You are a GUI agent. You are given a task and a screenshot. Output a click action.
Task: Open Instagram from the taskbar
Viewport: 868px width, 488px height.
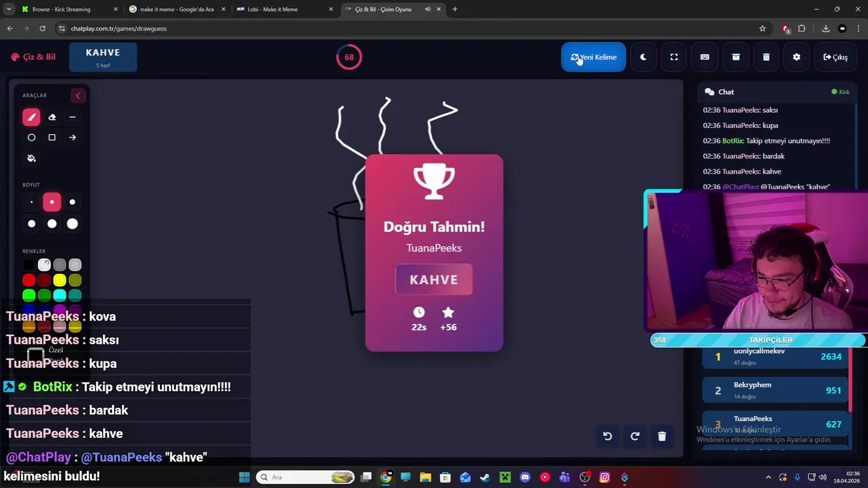click(x=604, y=477)
